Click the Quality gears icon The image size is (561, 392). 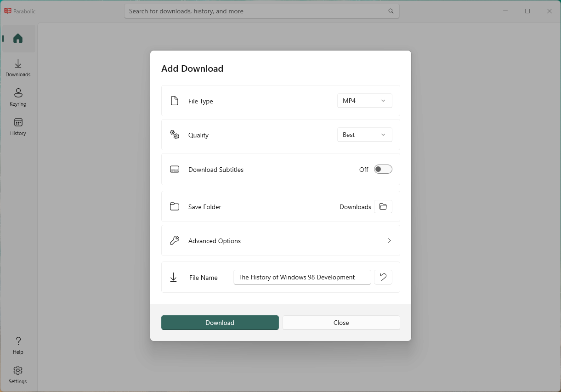[x=175, y=135]
